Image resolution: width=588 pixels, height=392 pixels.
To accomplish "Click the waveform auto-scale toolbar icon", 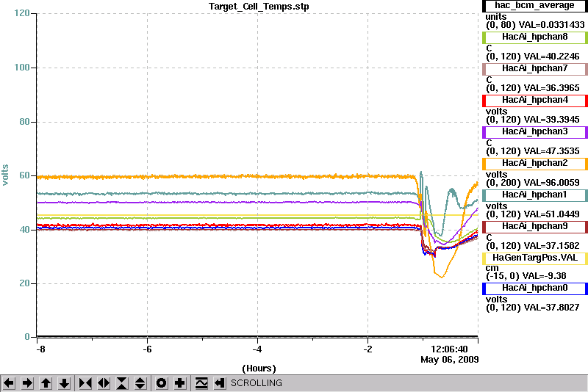I will pos(201,383).
